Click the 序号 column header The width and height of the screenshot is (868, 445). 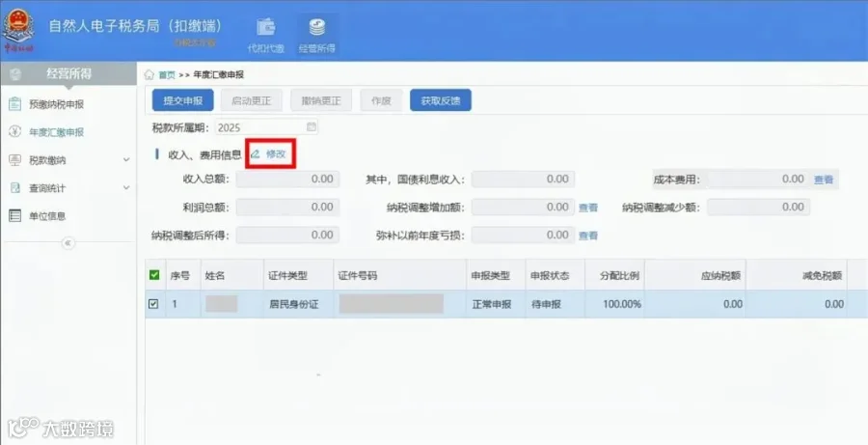183,275
